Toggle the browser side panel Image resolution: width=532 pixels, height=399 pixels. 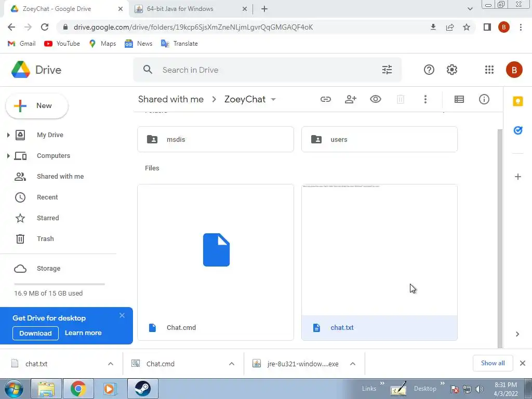pos(487,27)
